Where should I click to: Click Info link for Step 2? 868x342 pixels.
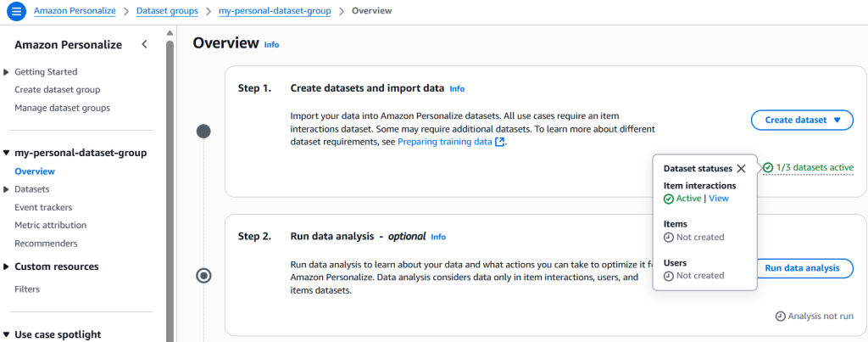click(438, 237)
